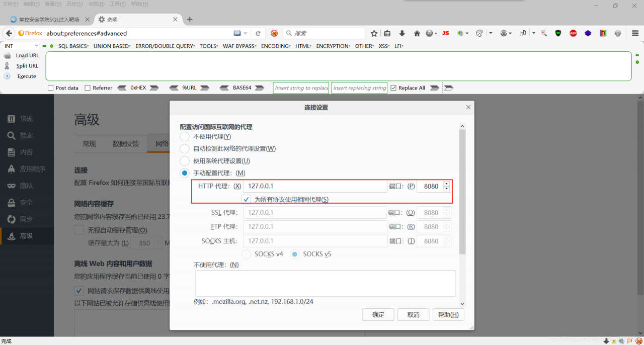Open the SQL BASICS dropdown menu
Screen dimensions: 644x345
[73, 46]
